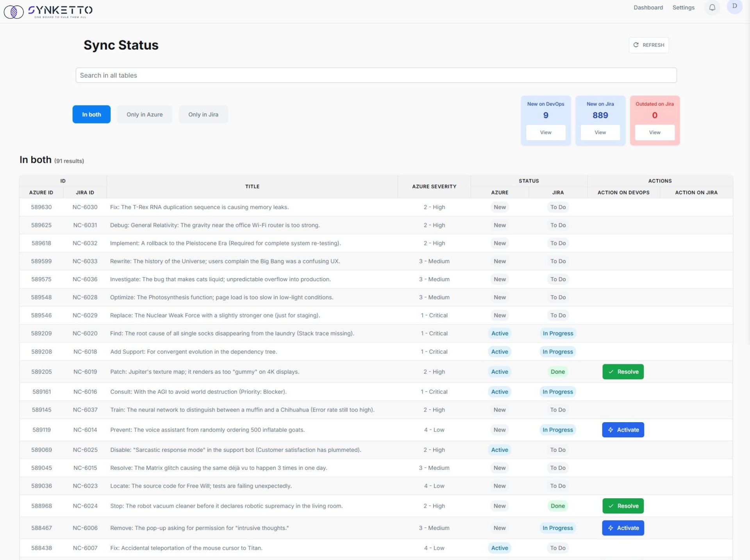Viewport: 750px width, 560px height.
Task: Select the In both tab
Action: (91, 114)
